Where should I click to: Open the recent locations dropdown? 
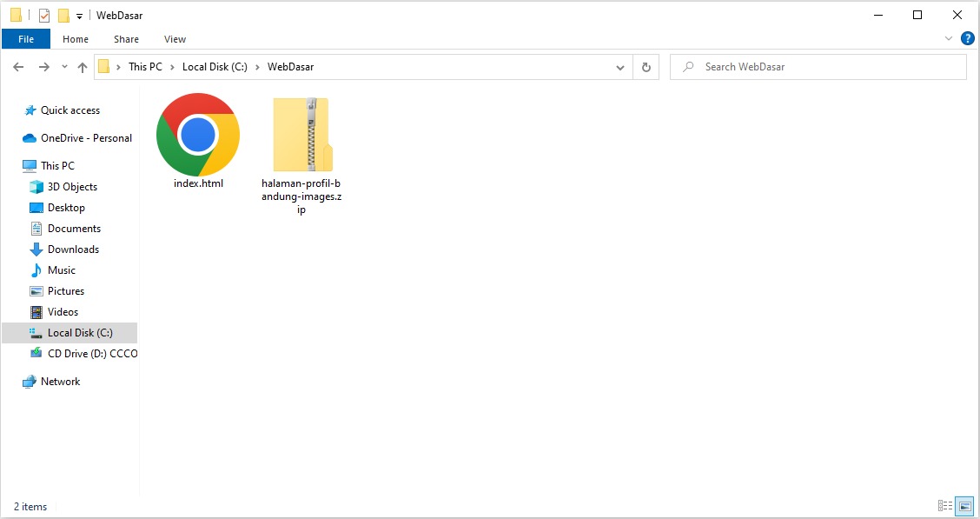pyautogui.click(x=64, y=67)
